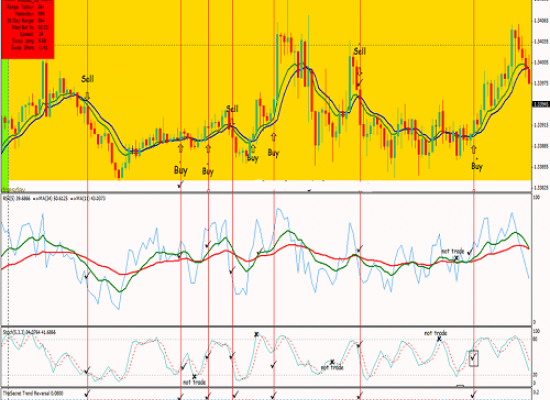Select the 'not trade' label at the top of the Stochastic panel

coord(436,333)
